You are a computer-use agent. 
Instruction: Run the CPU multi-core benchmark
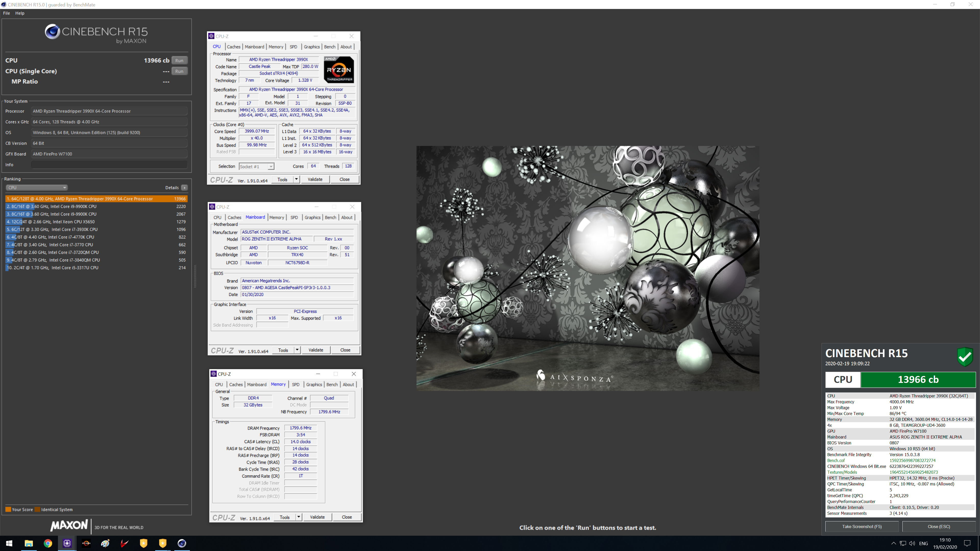coord(179,60)
